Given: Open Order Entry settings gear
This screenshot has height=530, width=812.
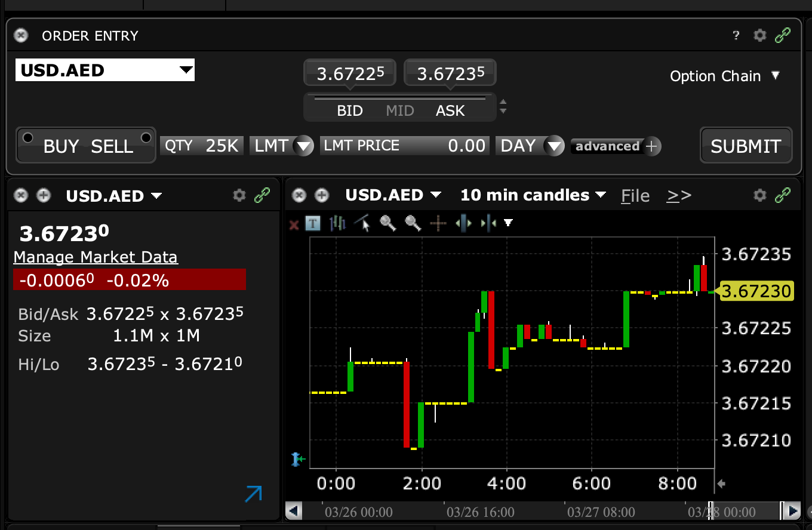Looking at the screenshot, I should (759, 35).
